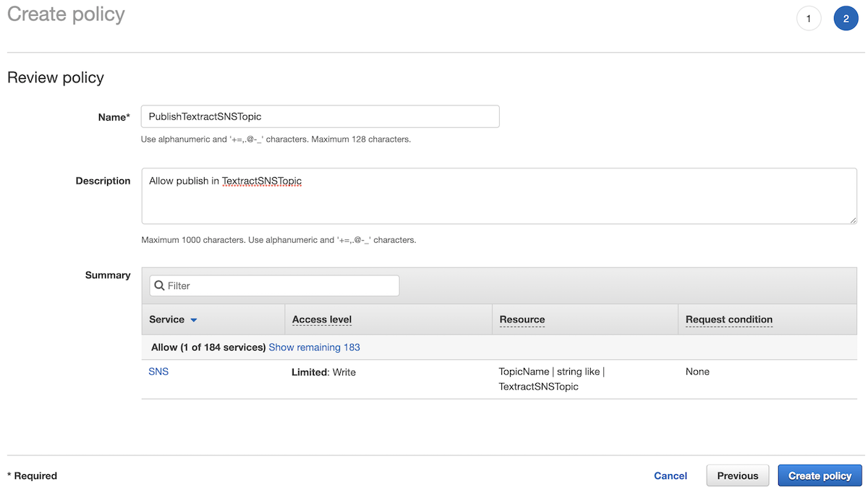Go to step 1 indicator
This screenshot has width=868, height=490.
pos(809,18)
